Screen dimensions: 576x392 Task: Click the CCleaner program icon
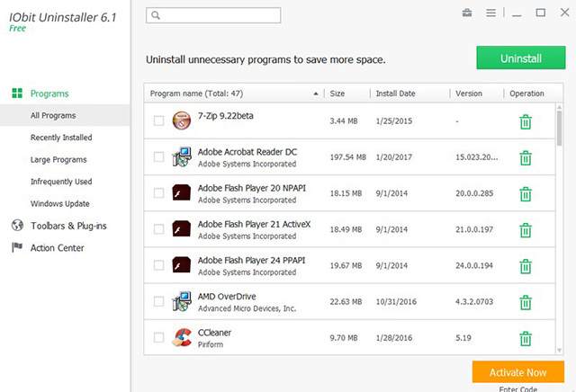182,337
